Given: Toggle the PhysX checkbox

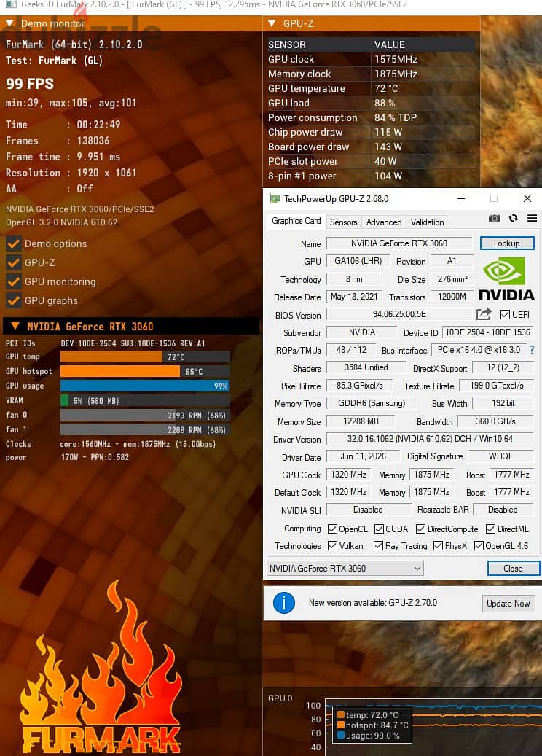Looking at the screenshot, I should coord(438,545).
